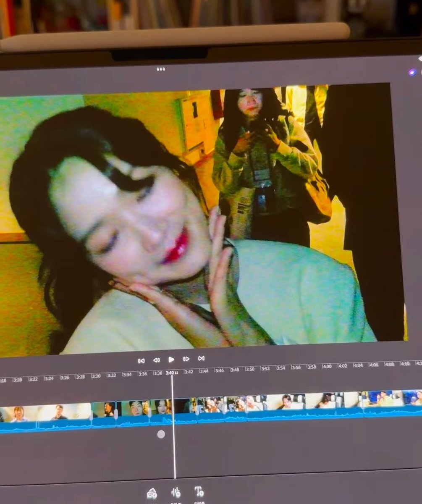
Task: Open the add audio icon
Action: (x=176, y=492)
